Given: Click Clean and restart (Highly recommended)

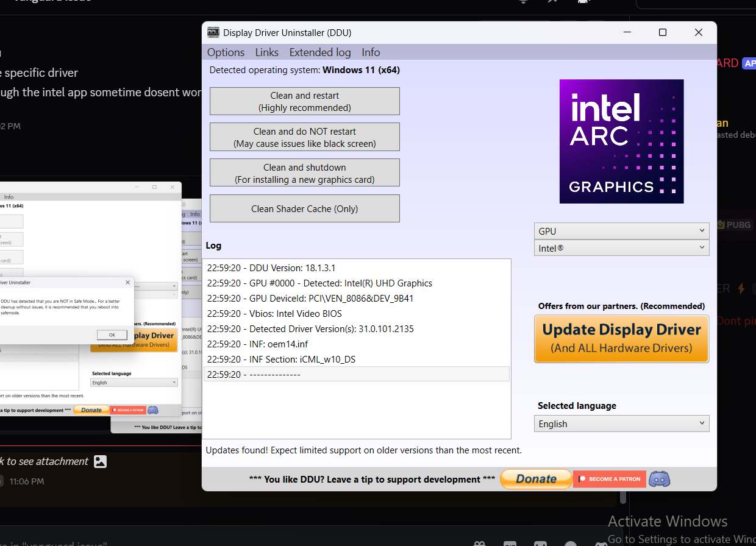Looking at the screenshot, I should (x=305, y=101).
